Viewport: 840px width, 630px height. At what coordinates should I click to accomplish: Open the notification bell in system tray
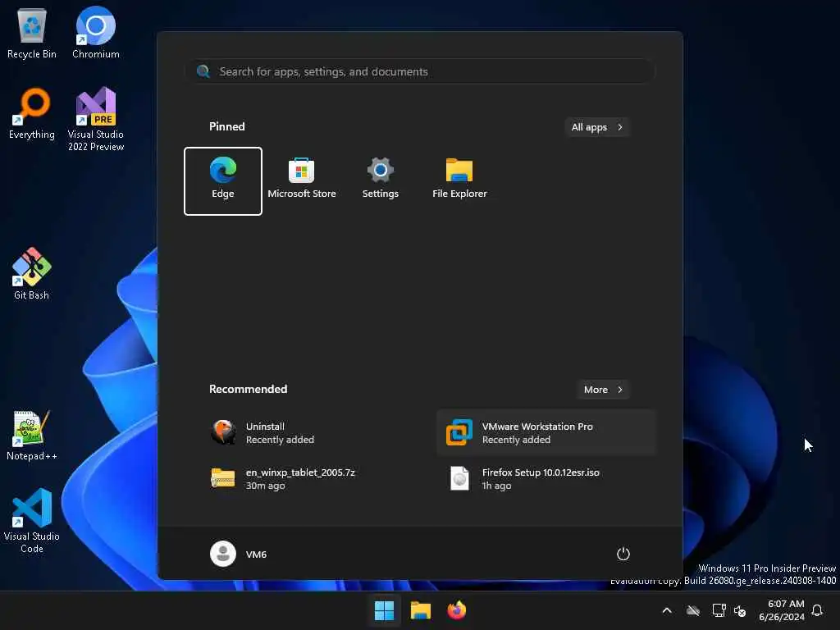point(817,610)
